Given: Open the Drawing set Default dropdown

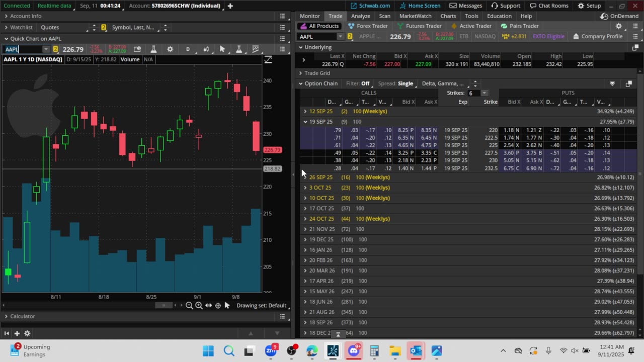Looking at the screenshot, I should pos(262,306).
